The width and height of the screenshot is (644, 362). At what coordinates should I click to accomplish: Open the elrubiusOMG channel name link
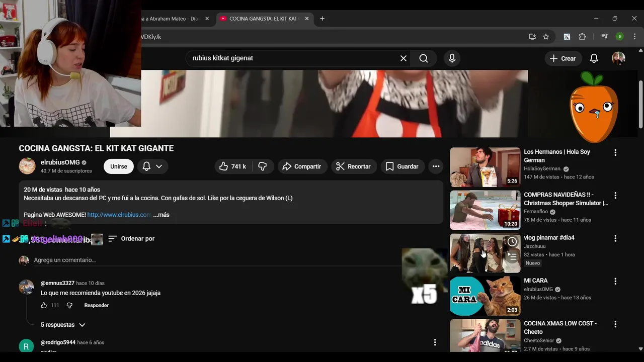[x=60, y=162]
